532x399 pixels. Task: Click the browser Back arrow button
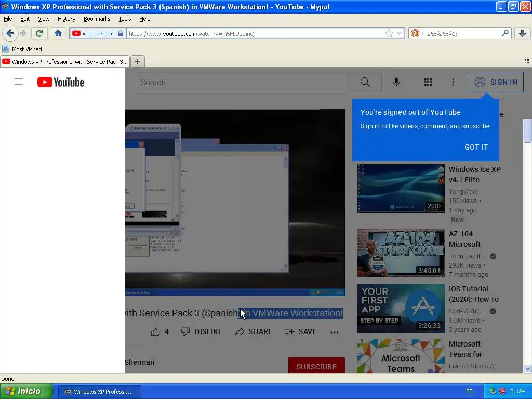[10, 33]
